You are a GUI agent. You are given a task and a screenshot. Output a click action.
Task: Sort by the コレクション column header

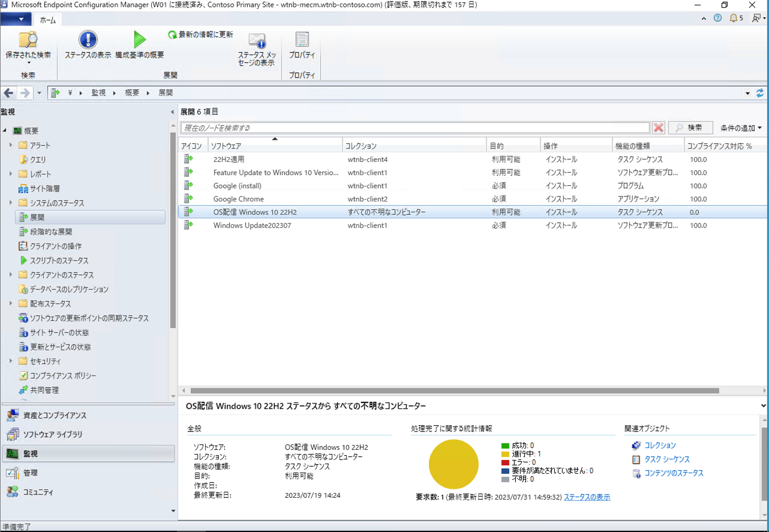[414, 146]
